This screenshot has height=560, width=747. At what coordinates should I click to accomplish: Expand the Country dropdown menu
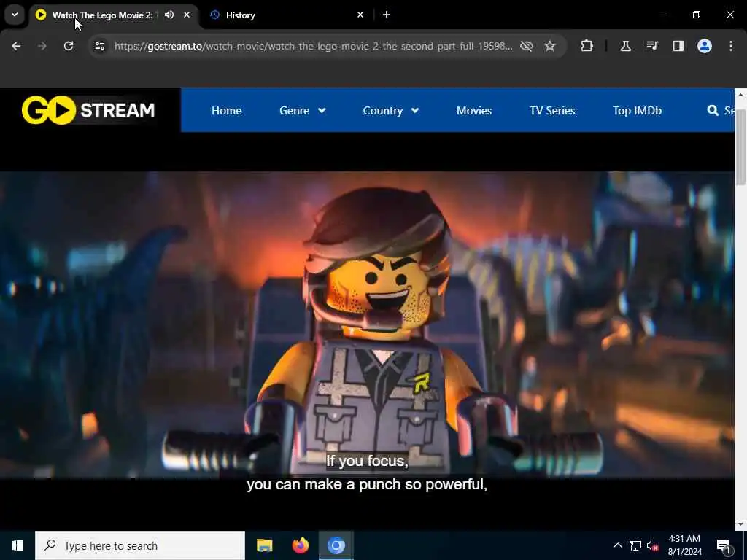pos(391,111)
